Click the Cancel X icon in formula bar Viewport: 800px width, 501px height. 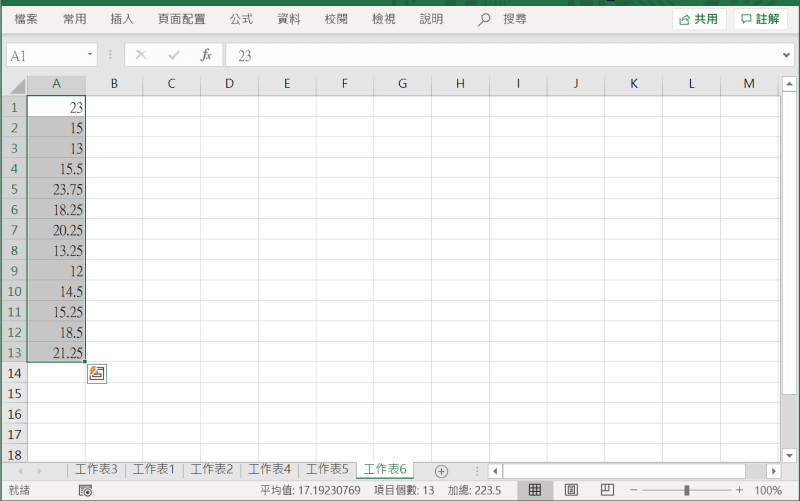141,56
